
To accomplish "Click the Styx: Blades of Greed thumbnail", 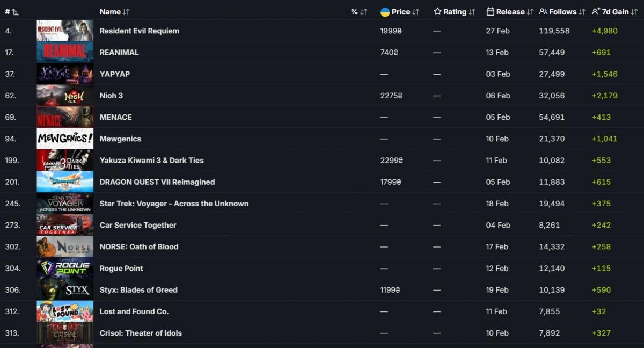I will (x=64, y=289).
